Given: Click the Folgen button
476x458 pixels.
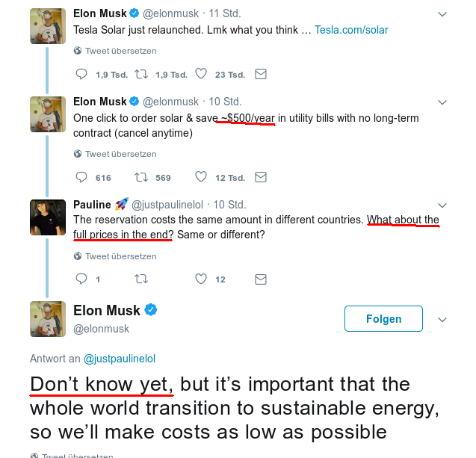Looking at the screenshot, I should (383, 318).
